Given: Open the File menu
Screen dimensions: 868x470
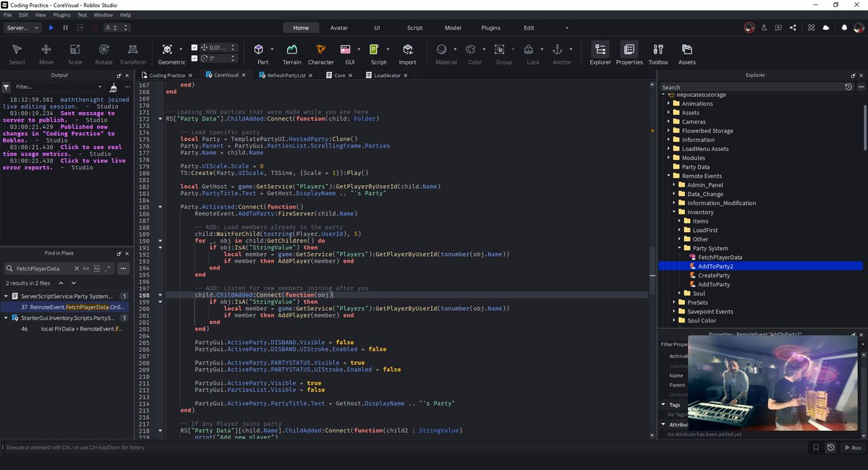Looking at the screenshot, I should tap(7, 14).
